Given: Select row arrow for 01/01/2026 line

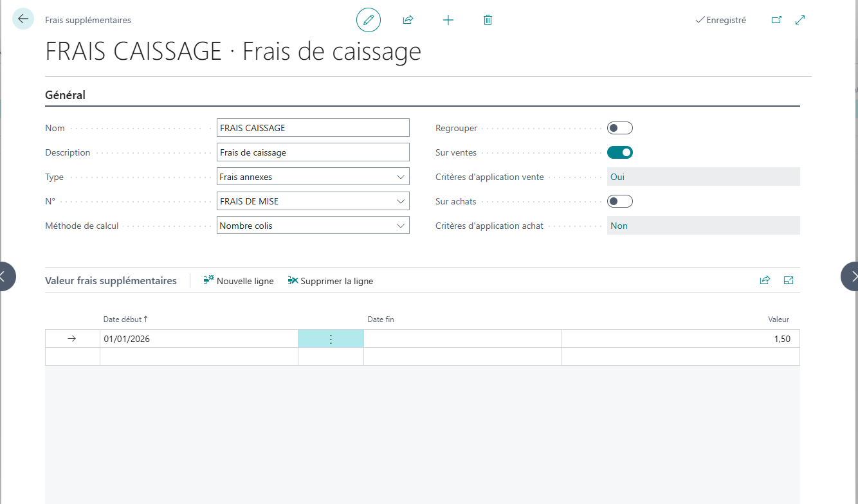Looking at the screenshot, I should click(72, 339).
